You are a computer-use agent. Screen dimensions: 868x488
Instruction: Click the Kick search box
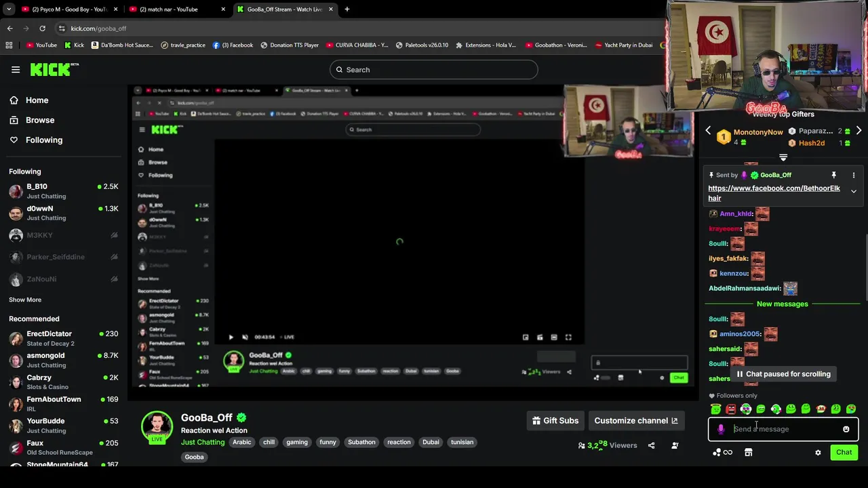[x=434, y=69]
